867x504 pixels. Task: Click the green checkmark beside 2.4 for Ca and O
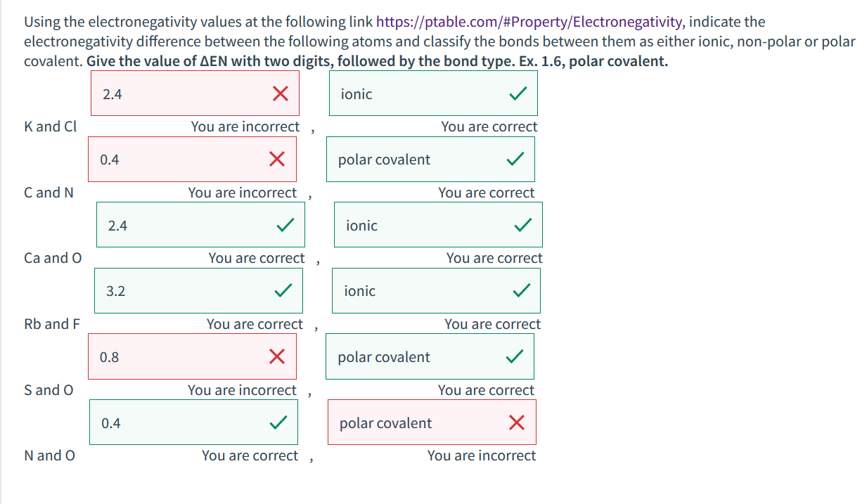coord(285,224)
